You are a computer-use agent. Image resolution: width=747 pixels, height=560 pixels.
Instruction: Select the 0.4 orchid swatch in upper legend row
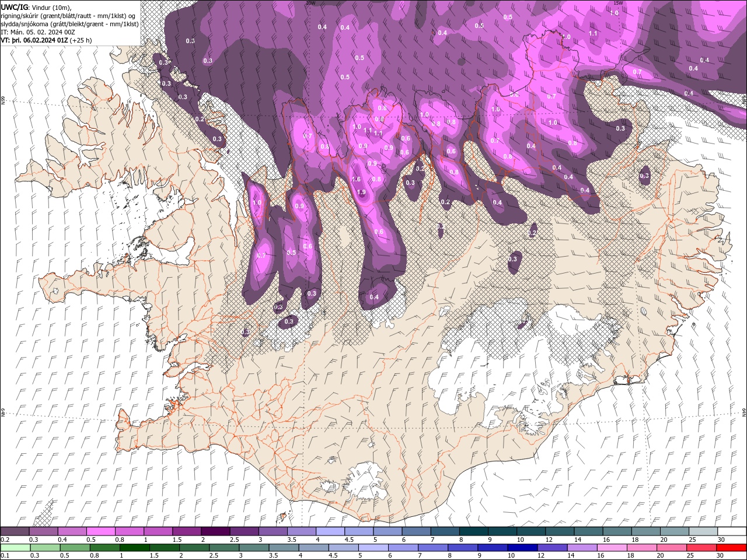click(x=72, y=531)
